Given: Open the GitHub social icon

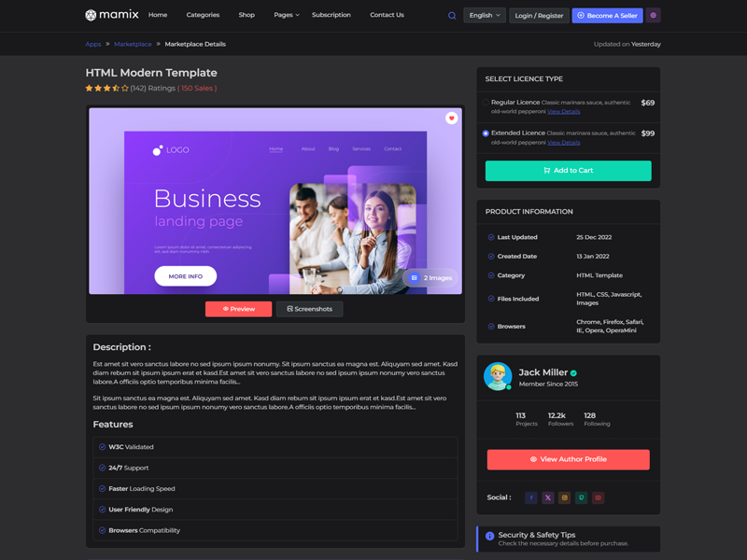Looking at the screenshot, I should point(582,497).
